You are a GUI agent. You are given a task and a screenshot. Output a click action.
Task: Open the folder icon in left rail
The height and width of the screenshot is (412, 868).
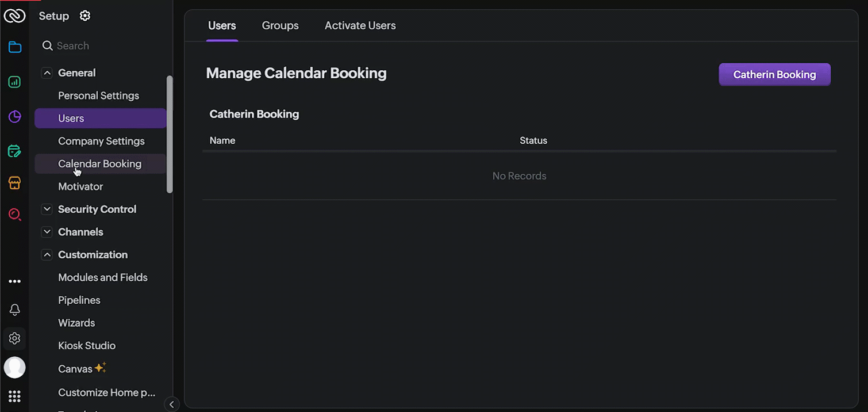tap(15, 47)
